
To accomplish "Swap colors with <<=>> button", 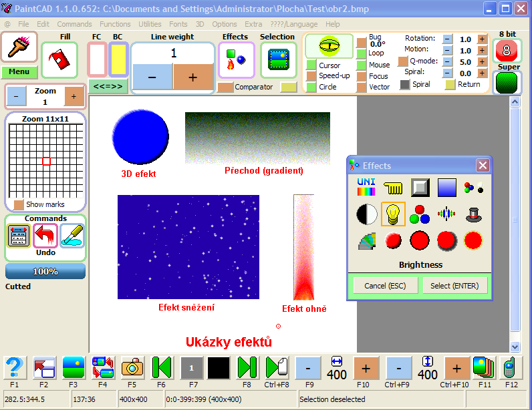I will [x=108, y=86].
